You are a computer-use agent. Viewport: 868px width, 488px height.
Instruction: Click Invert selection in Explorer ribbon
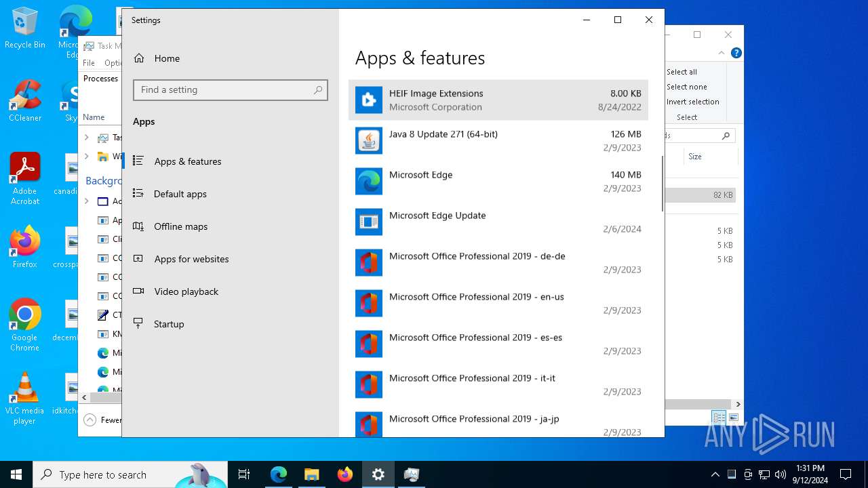692,102
